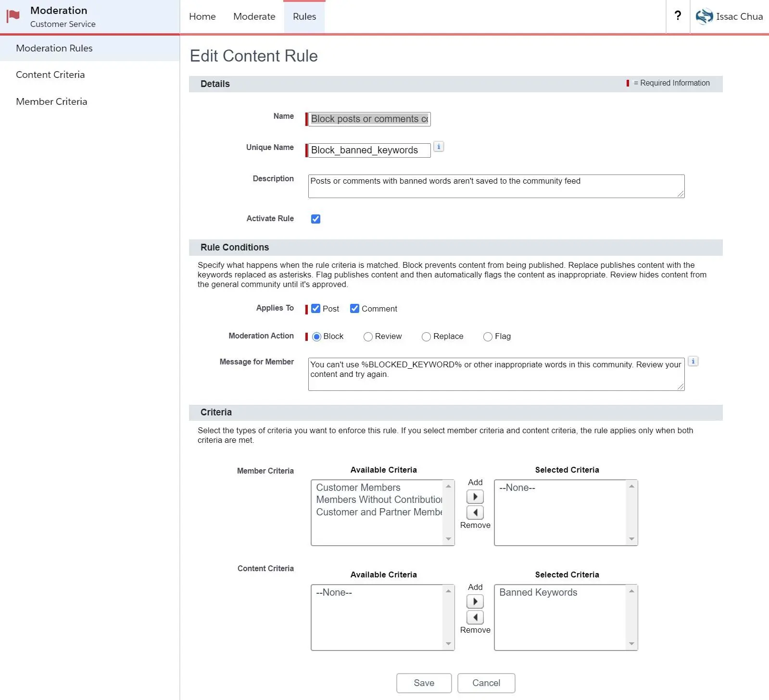Click into the Name input field
769x700 pixels.
[369, 119]
